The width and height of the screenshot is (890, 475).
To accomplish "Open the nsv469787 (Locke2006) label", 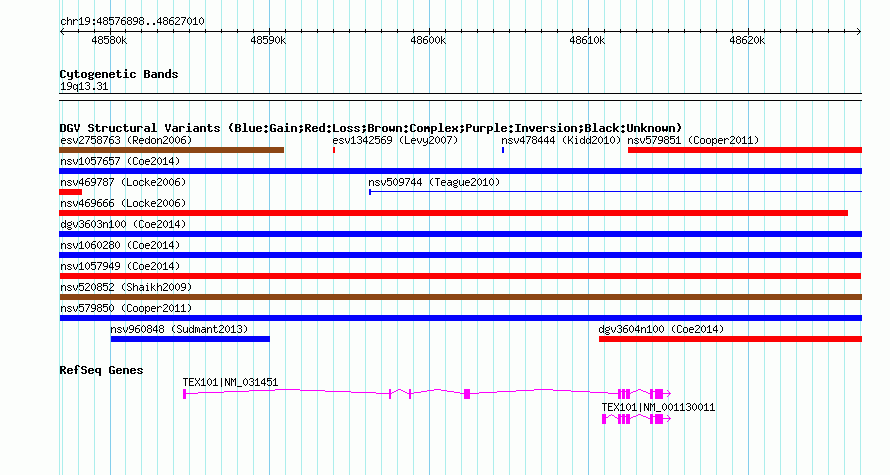I will 123,182.
